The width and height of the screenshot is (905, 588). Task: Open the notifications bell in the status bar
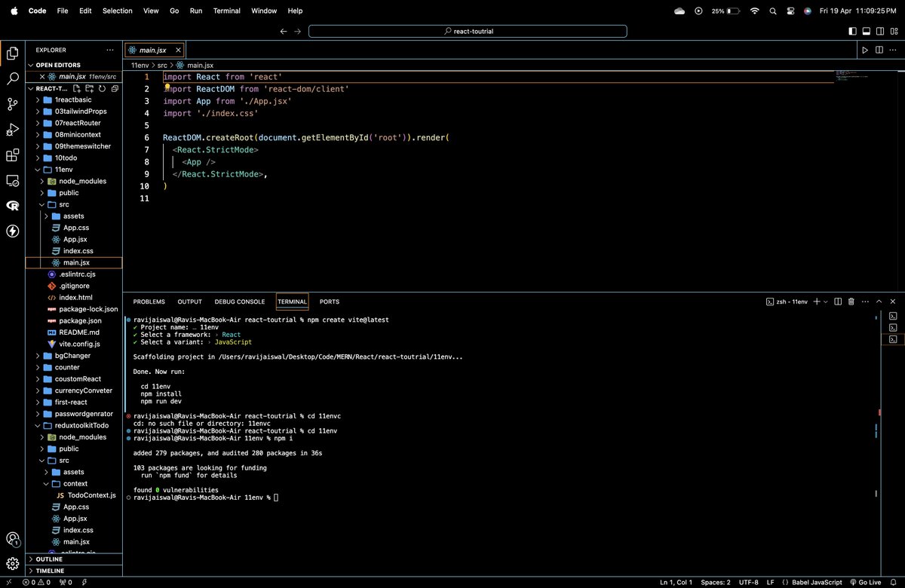pyautogui.click(x=895, y=582)
